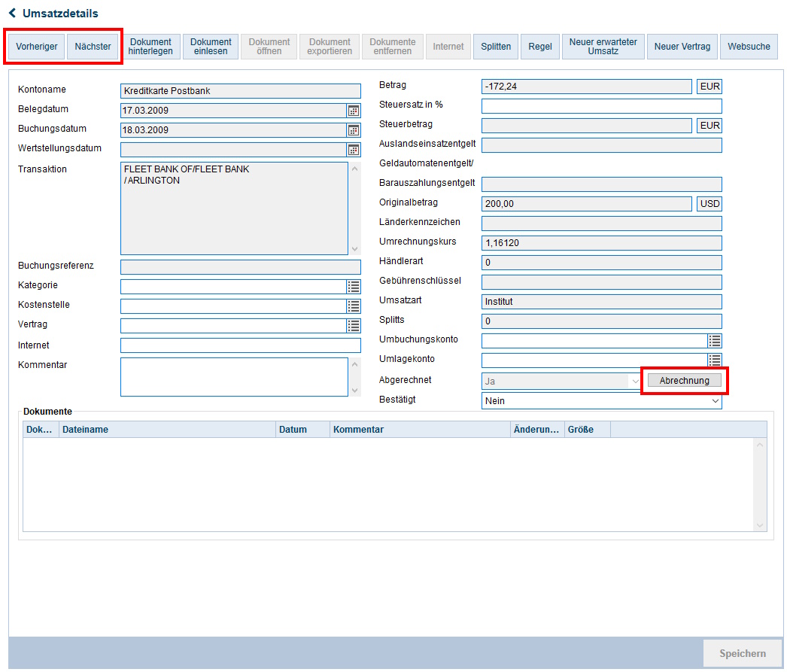The image size is (787, 672).
Task: Click Dokumente entfernen
Action: pyautogui.click(x=393, y=47)
